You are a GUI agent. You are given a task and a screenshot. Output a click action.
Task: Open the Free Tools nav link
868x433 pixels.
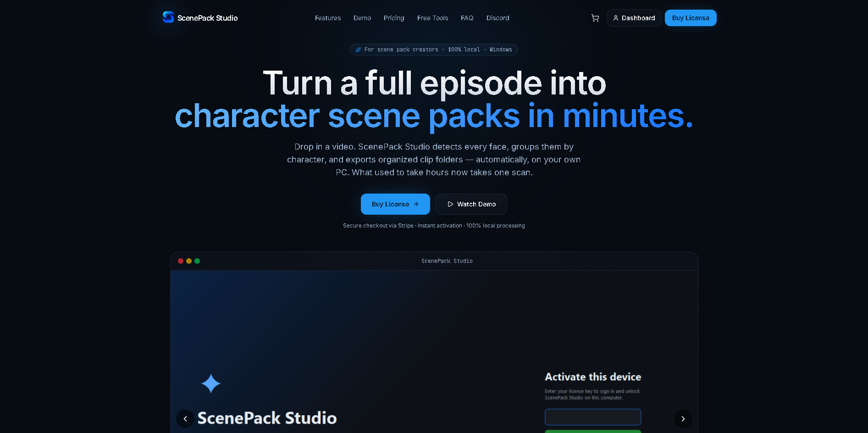432,18
